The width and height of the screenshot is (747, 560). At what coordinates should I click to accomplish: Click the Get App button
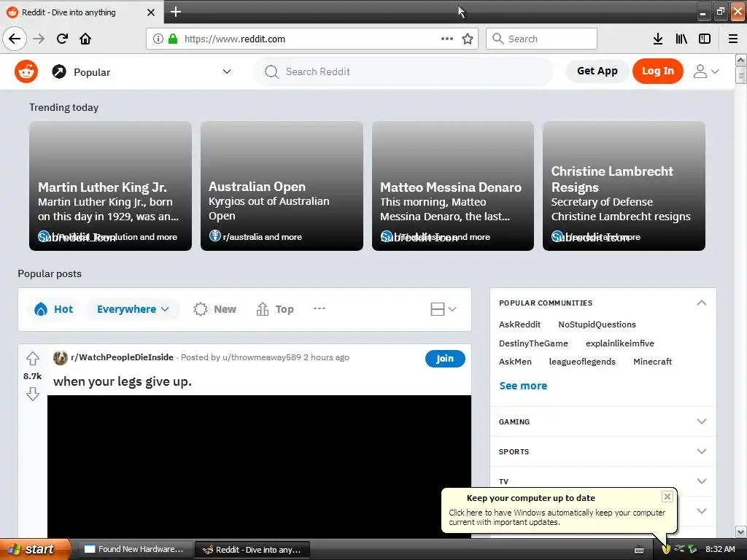tap(597, 71)
